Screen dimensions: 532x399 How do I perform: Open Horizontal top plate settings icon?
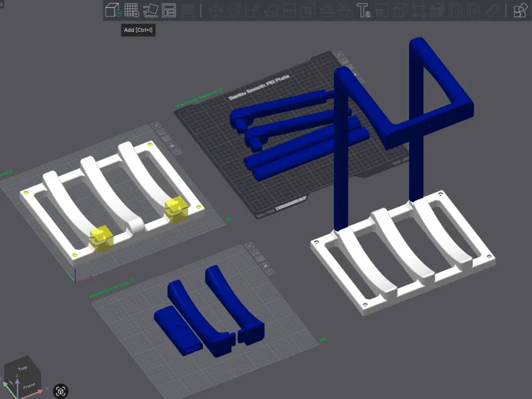[270, 272]
